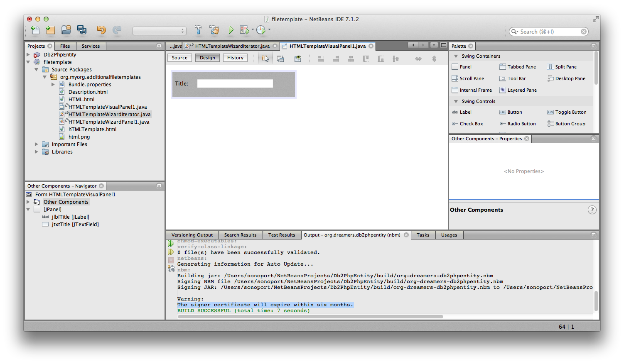The image size is (624, 364).
Task: Click the Open Project toolbar icon
Action: pyautogui.click(x=66, y=30)
